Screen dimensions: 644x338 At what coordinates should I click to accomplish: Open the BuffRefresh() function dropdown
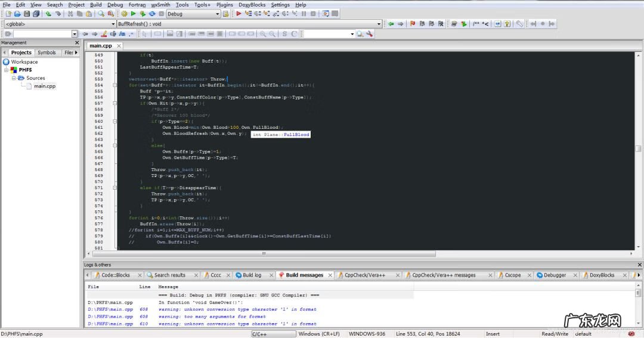click(x=379, y=24)
